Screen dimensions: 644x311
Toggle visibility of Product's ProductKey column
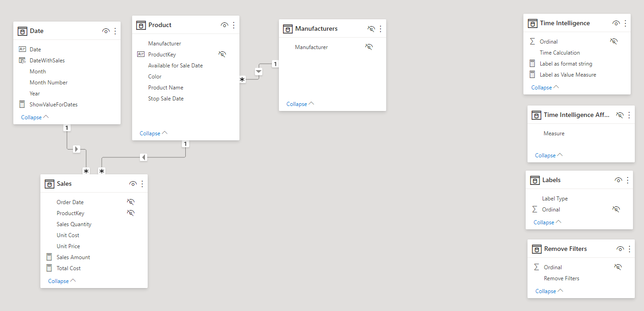click(222, 55)
